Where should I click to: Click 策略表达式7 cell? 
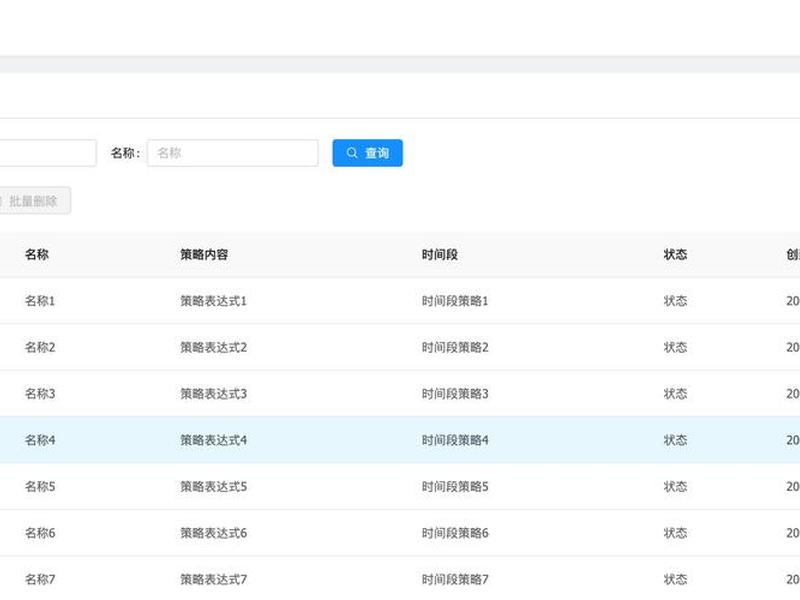pos(213,579)
